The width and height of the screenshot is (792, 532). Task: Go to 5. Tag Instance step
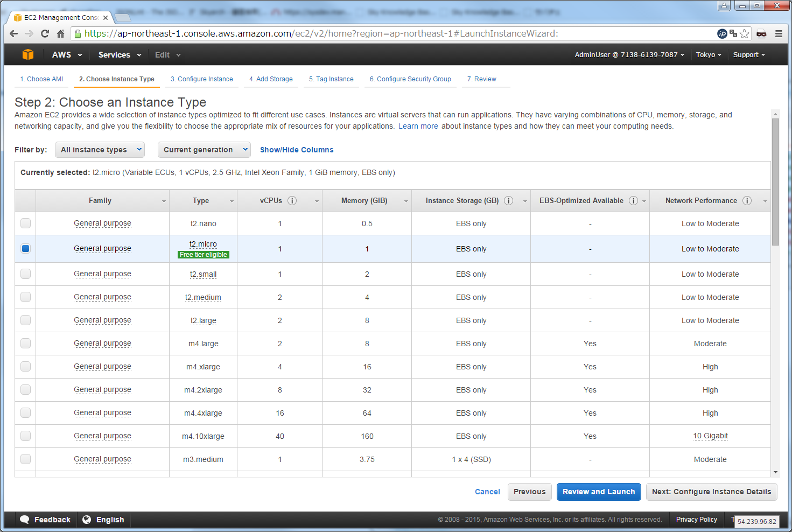(331, 79)
